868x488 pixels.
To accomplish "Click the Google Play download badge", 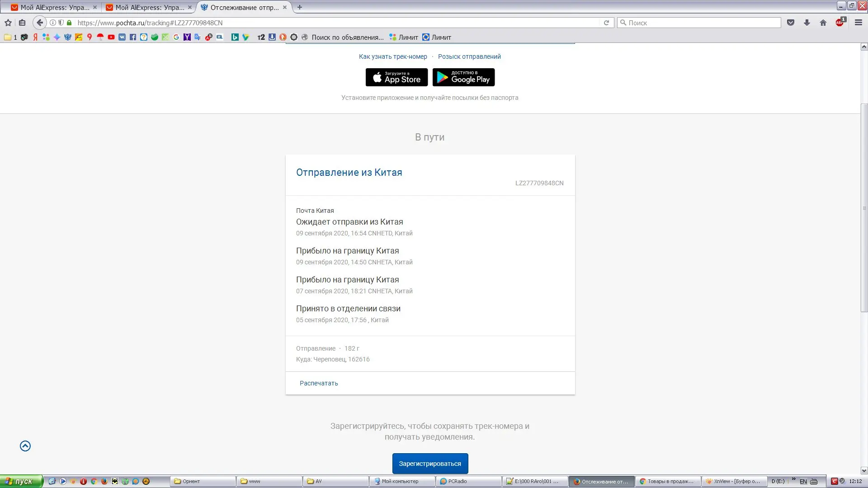I will [x=463, y=77].
